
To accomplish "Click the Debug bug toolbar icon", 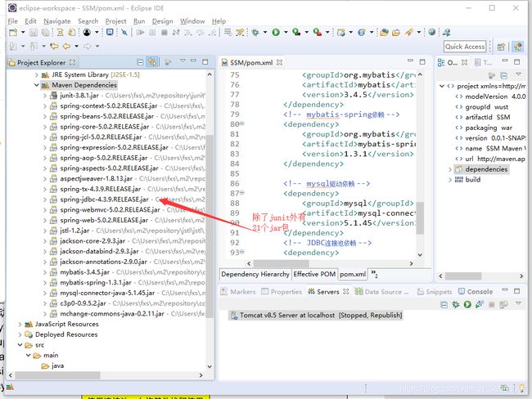I will [x=255, y=33].
